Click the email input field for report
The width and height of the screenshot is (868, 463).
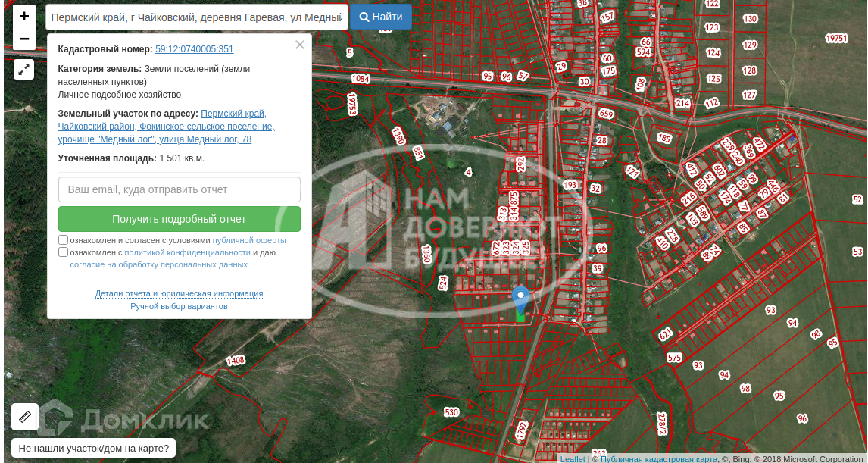click(180, 189)
